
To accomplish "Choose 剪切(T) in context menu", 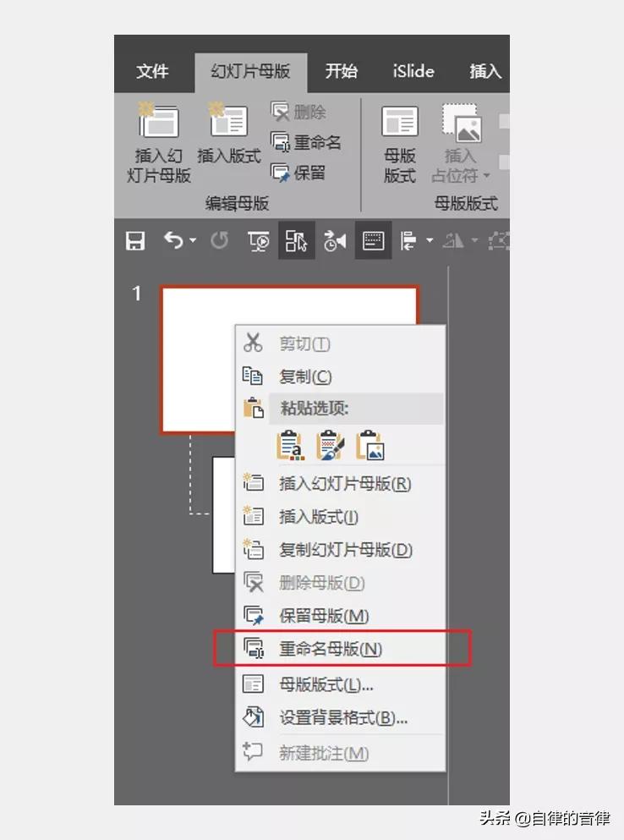I will click(340, 343).
